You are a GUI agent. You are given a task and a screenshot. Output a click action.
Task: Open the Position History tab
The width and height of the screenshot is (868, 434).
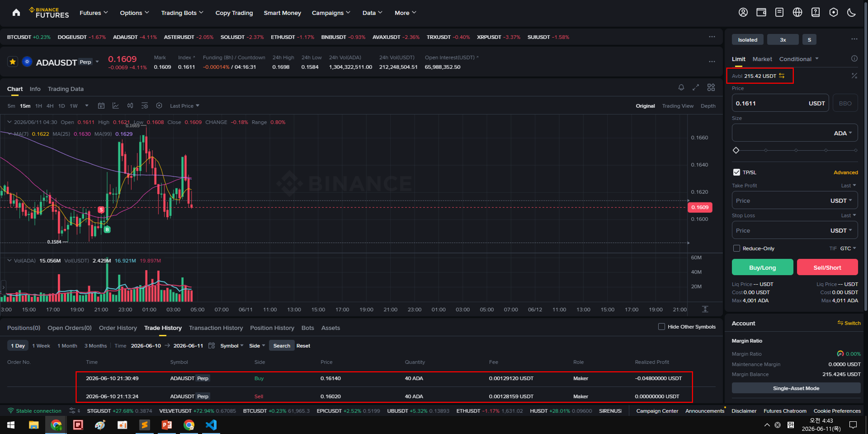click(272, 328)
